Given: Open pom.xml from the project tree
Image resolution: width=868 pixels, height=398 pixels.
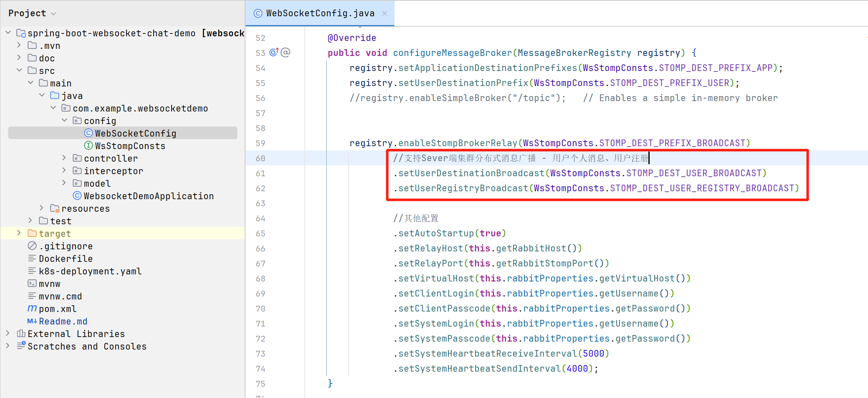Looking at the screenshot, I should [58, 309].
